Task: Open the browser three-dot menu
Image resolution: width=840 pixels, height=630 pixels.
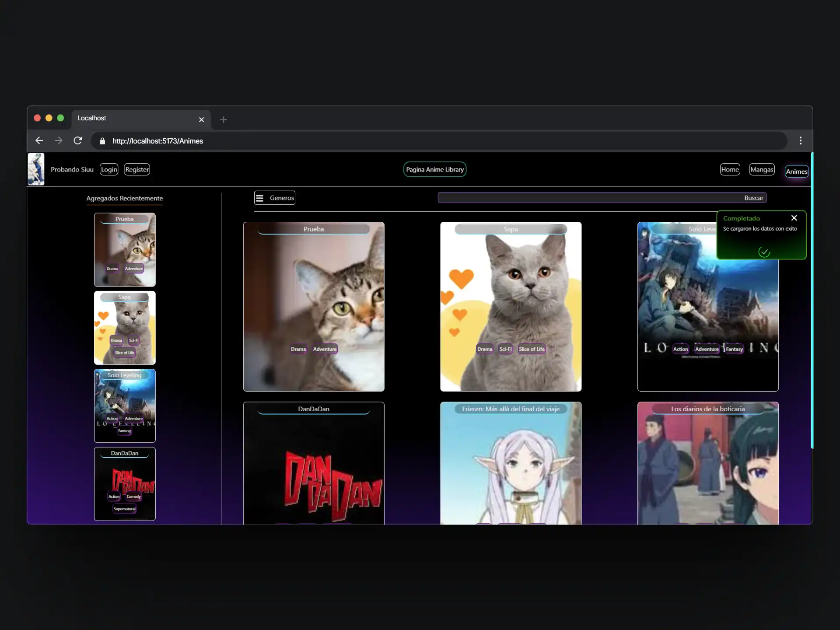Action: point(801,140)
